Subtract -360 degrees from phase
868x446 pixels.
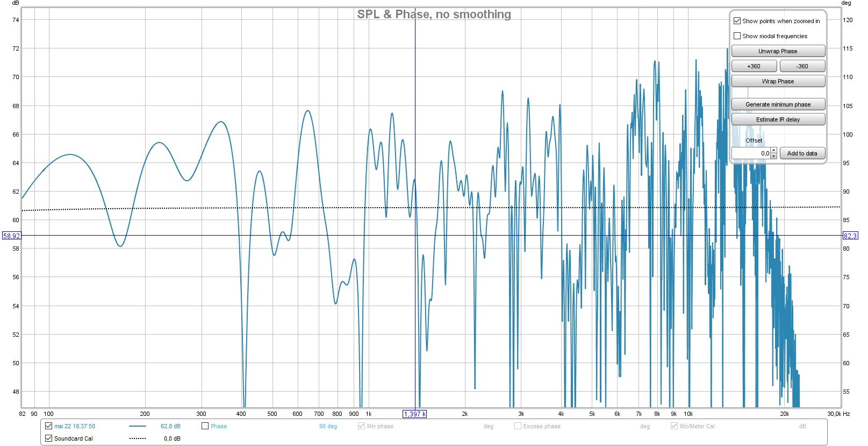(802, 66)
